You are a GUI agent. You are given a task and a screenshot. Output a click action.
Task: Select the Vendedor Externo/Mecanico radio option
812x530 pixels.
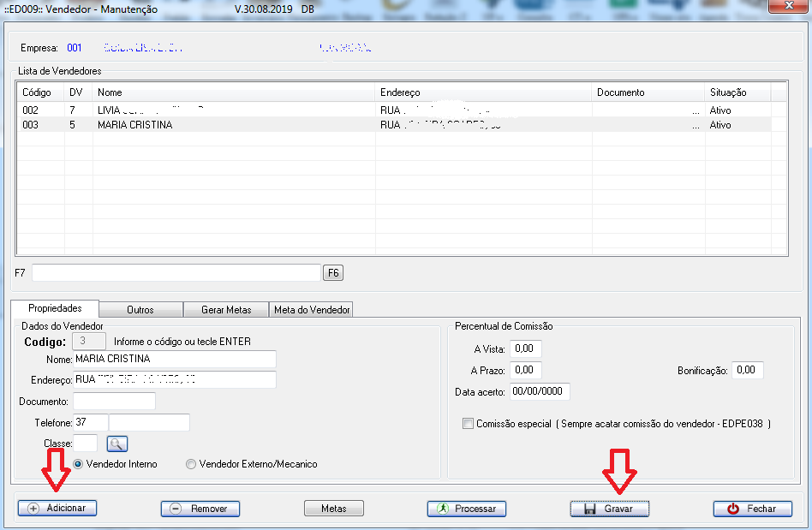191,464
